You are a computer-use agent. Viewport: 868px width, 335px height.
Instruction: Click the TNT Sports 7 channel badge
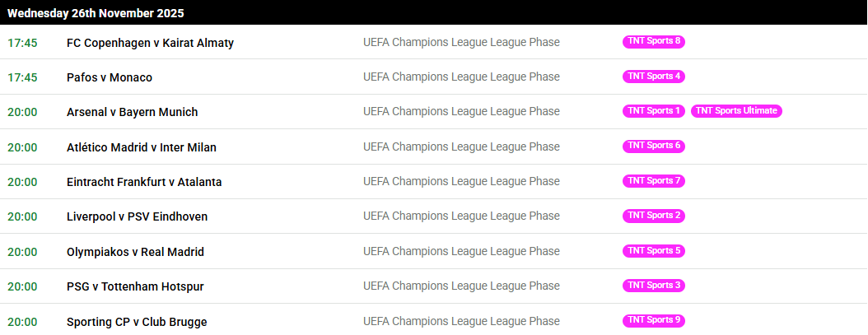pos(654,181)
